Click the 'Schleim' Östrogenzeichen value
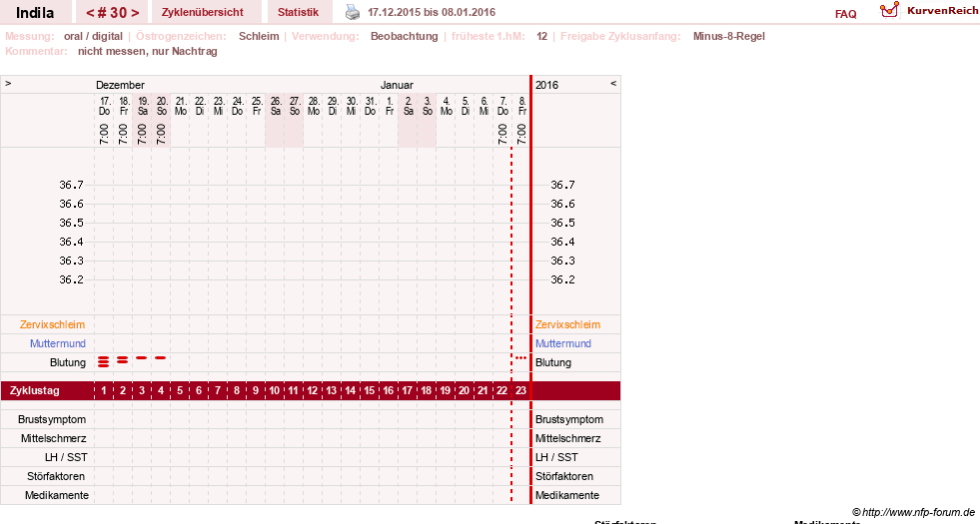Viewport: 980px width, 524px height. click(259, 36)
